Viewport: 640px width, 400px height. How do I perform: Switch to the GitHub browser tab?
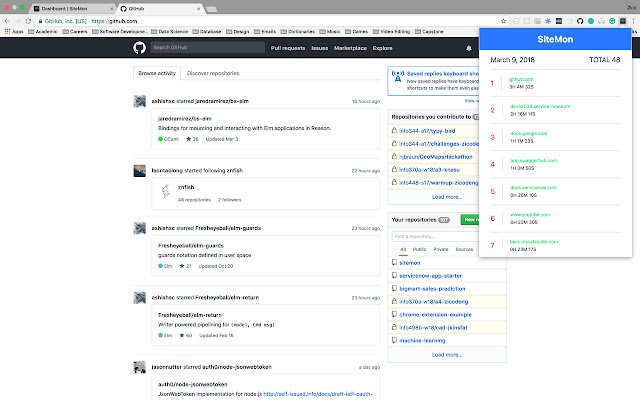[160, 9]
